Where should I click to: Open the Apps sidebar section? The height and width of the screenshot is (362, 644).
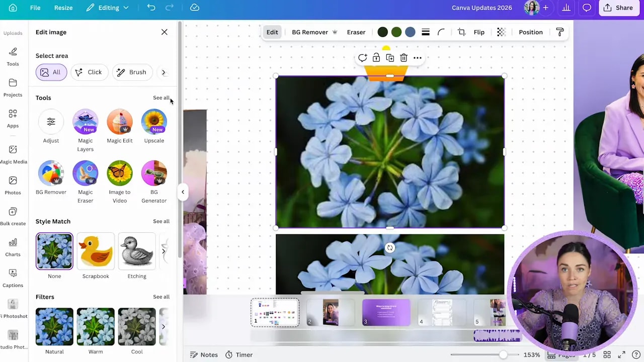tap(13, 118)
